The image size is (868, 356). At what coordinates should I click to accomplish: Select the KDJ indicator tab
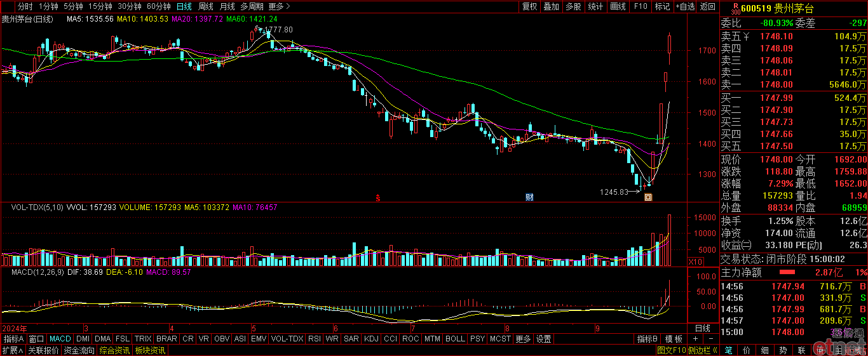[370, 339]
